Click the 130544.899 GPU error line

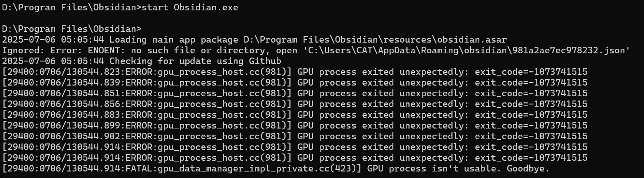pos(295,125)
